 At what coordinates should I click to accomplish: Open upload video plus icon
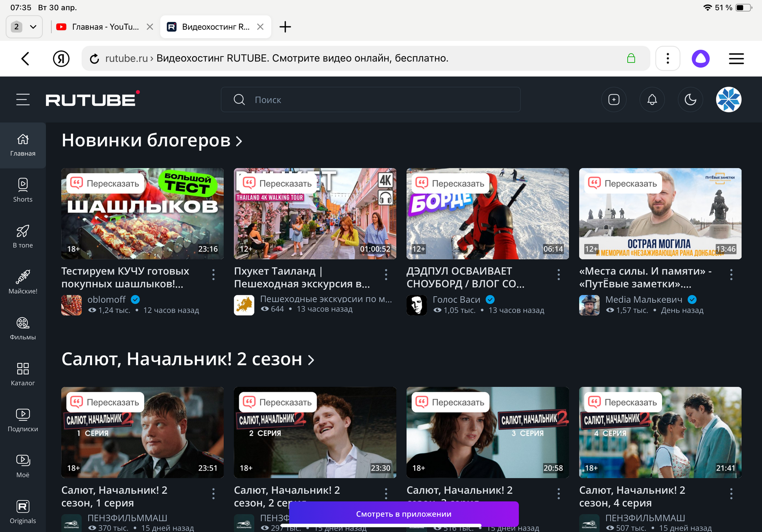click(614, 100)
